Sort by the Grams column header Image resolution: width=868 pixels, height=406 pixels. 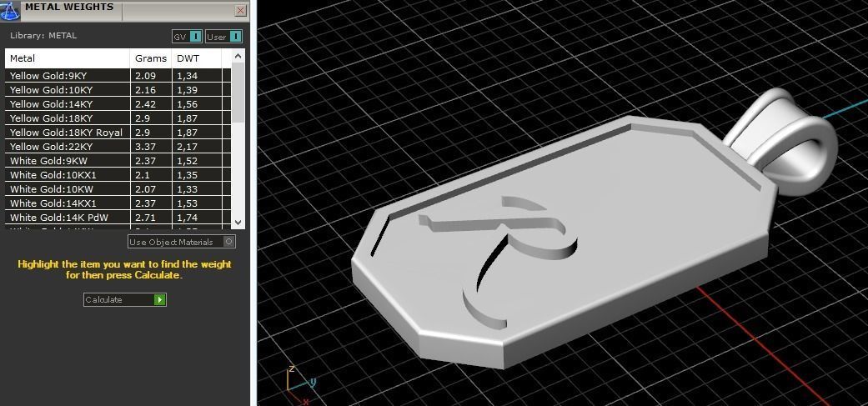(151, 58)
